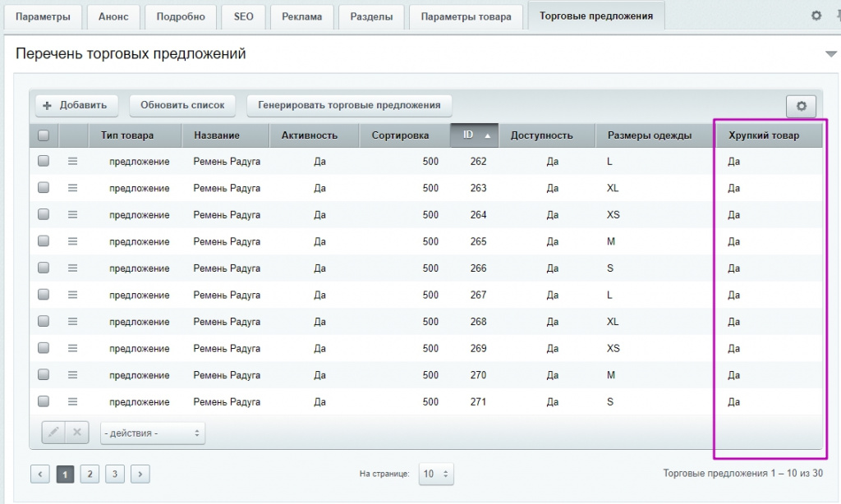Click "Обновить список" button
The image size is (841, 504).
[x=182, y=105]
